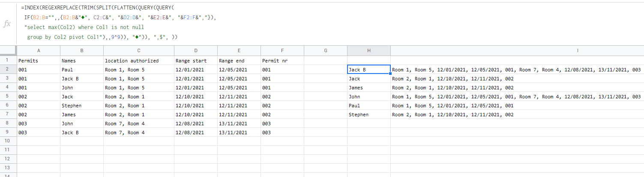Select the selected 'Jack B' cell in column H
The height and width of the screenshot is (177, 644).
pyautogui.click(x=369, y=69)
